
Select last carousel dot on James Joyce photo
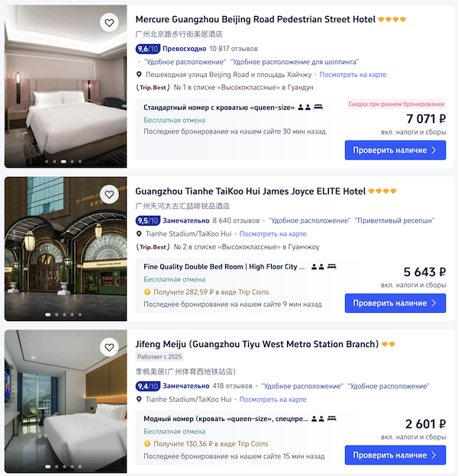(x=80, y=314)
